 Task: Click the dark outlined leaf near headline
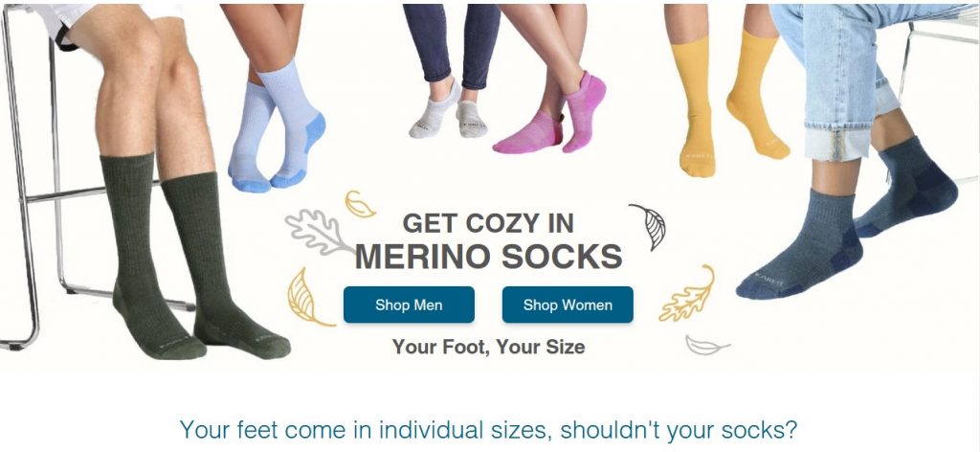coord(650,226)
